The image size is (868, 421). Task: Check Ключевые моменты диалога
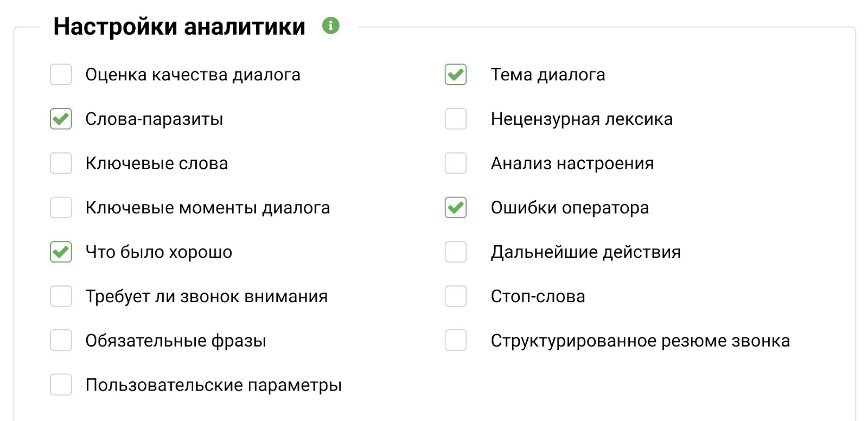tap(61, 208)
